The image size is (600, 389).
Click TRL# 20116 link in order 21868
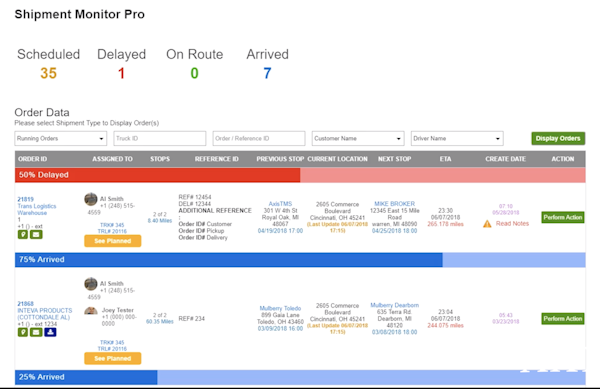click(x=112, y=349)
